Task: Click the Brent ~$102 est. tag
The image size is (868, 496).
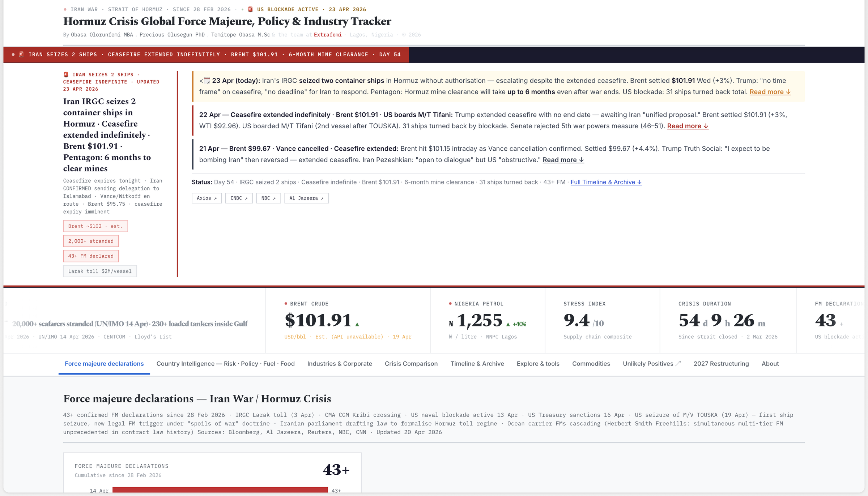Action: pos(95,226)
